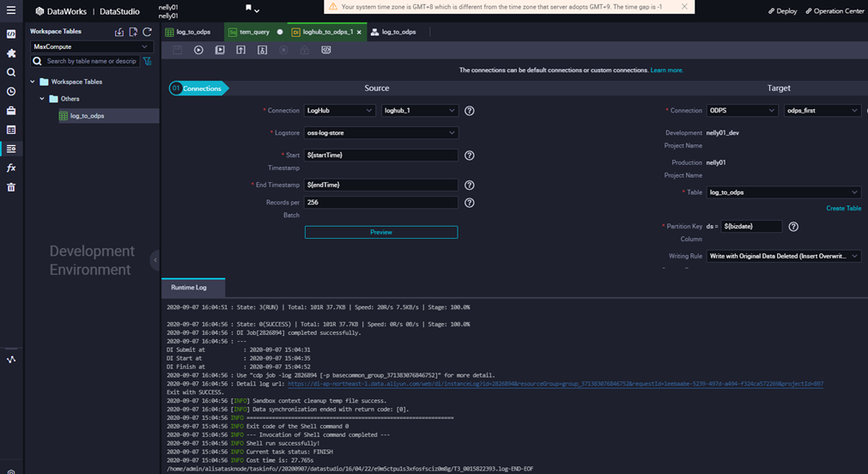
Task: Open the log_to_odps target Table dropdown
Action: point(783,192)
